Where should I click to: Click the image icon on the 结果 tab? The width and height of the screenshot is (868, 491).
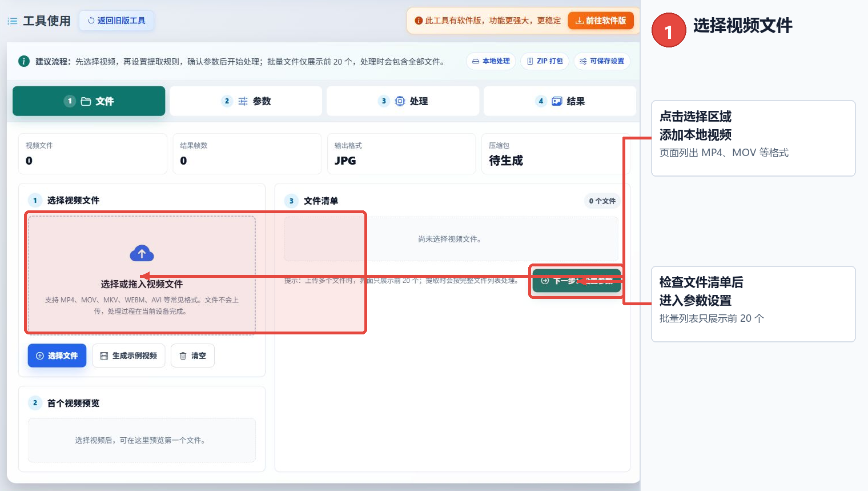click(x=557, y=101)
